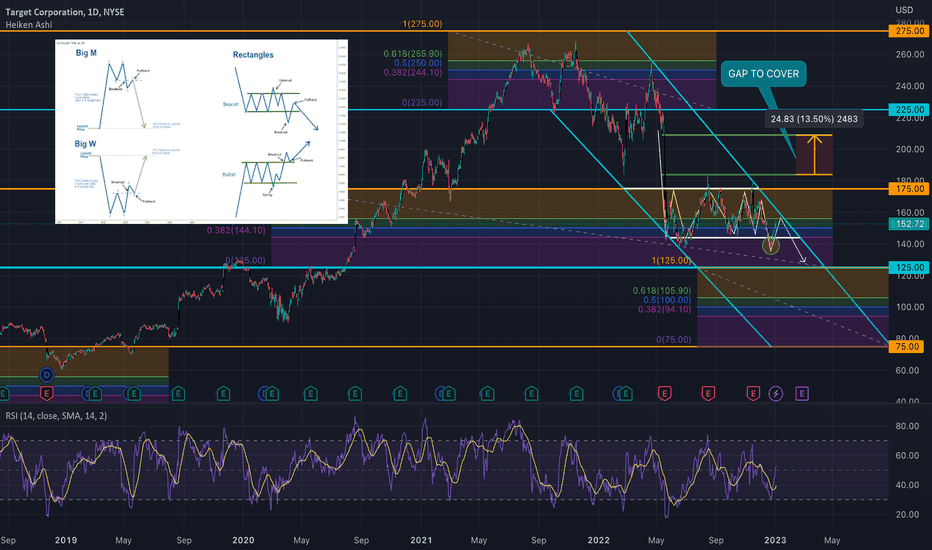Click the 0.382(94.10) Fibonacci label
Viewport: 932px width, 550px height.
coord(665,310)
